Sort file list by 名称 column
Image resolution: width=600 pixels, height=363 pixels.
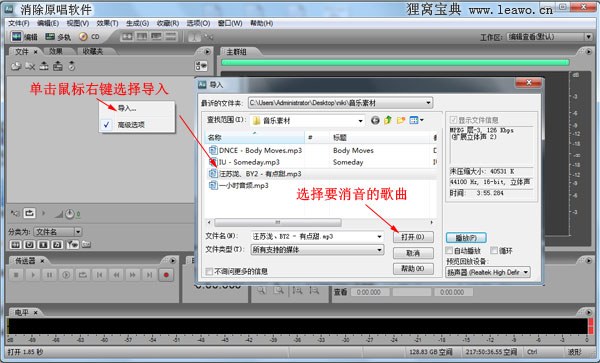click(x=255, y=137)
